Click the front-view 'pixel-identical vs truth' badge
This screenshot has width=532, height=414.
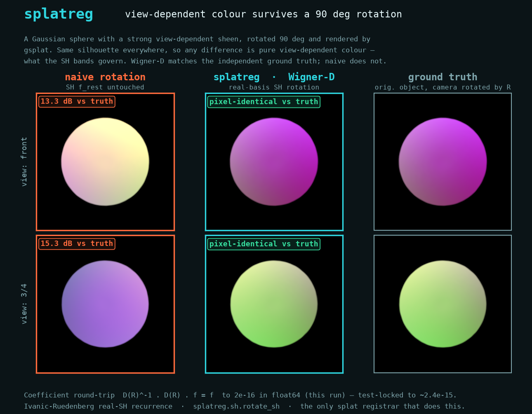[264, 102]
